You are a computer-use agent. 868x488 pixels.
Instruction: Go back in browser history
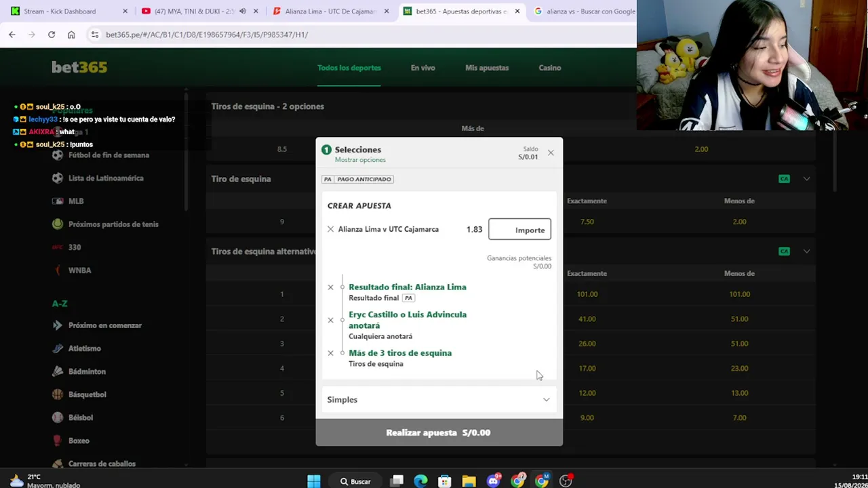[12, 35]
